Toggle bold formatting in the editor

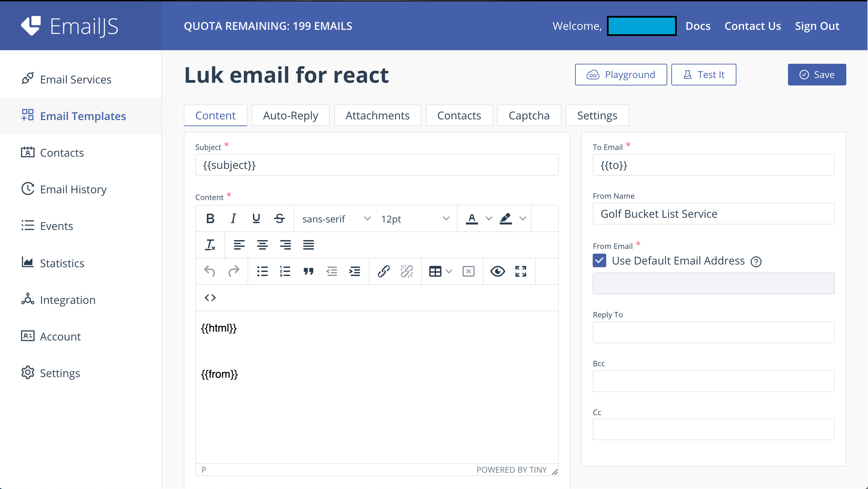click(x=210, y=218)
